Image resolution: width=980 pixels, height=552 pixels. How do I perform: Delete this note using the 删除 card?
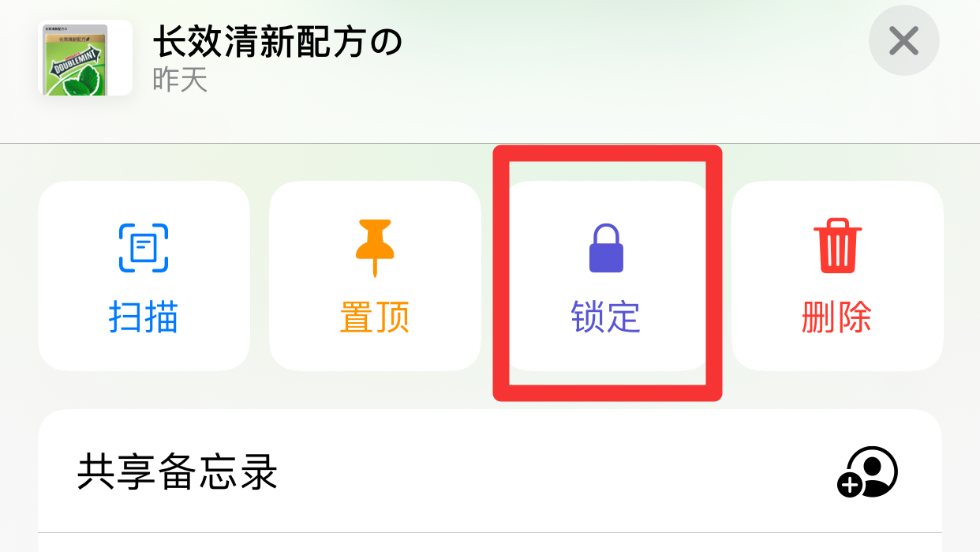click(837, 276)
